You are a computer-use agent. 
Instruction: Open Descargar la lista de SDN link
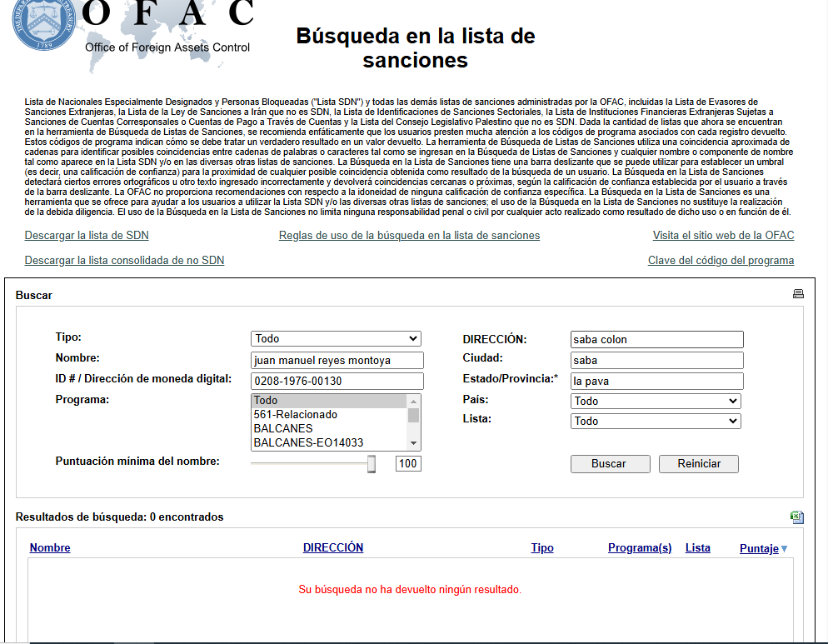(x=87, y=236)
